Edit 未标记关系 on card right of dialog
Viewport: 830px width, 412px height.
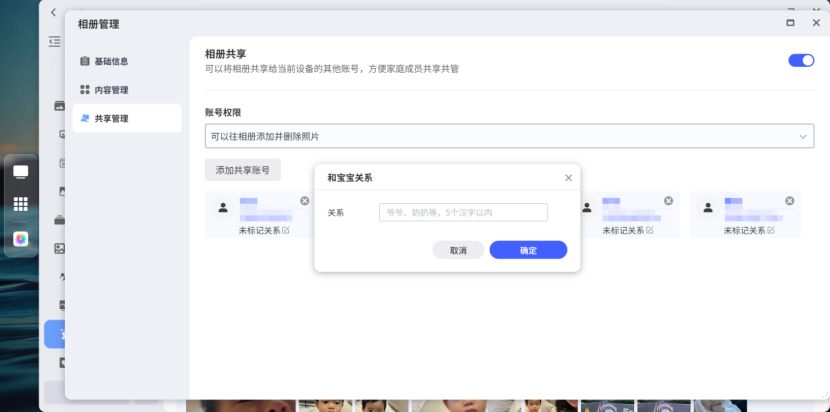(649, 230)
